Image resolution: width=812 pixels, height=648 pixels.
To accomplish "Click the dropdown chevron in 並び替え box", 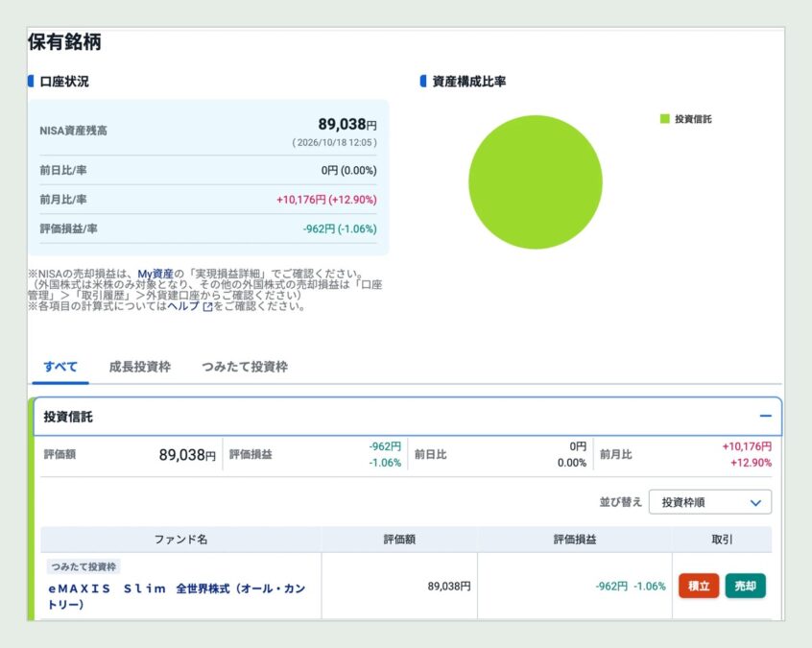I will (755, 502).
